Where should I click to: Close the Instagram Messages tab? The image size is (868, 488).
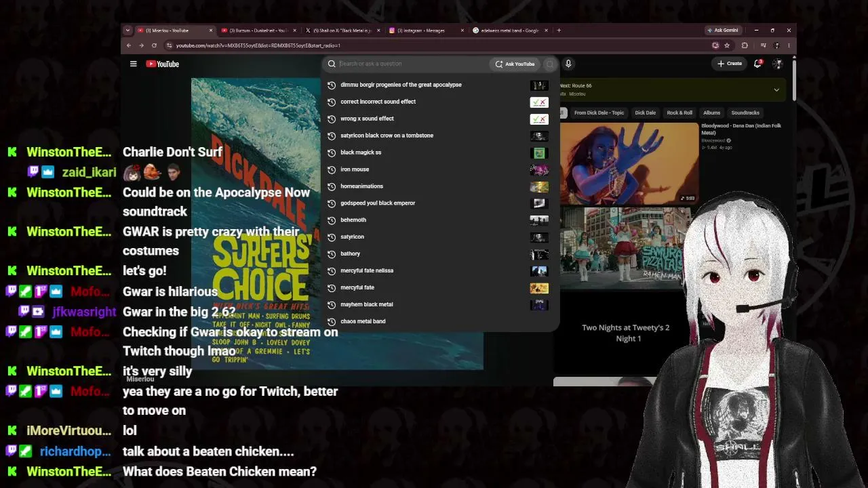pyautogui.click(x=462, y=30)
